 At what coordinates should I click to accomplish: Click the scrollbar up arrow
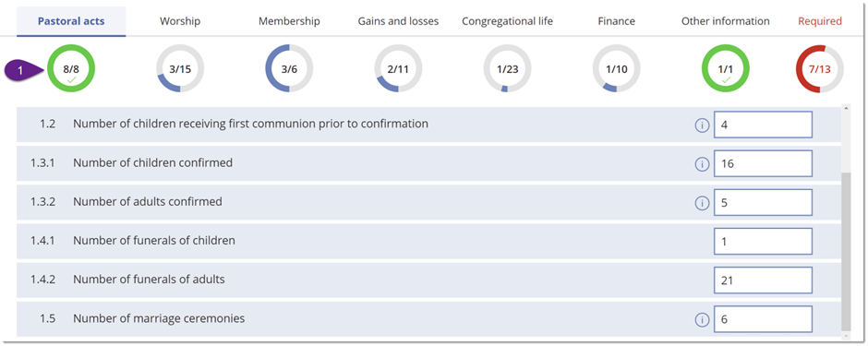[845, 108]
